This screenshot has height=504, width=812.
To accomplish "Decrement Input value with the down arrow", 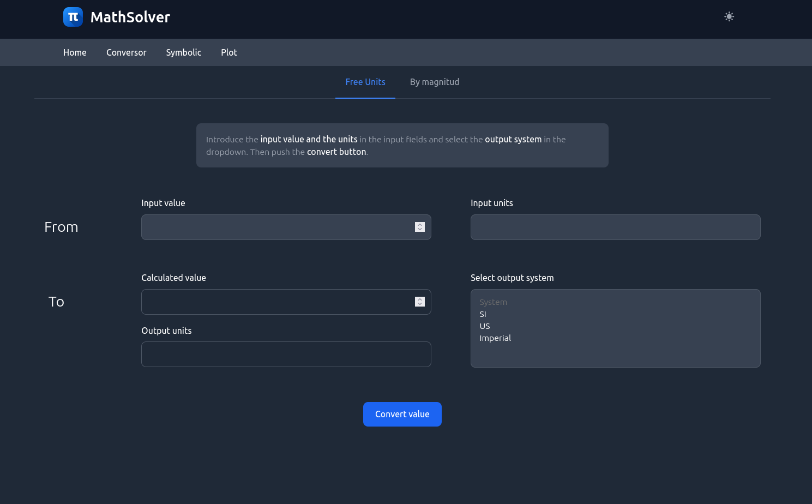I will click(420, 230).
